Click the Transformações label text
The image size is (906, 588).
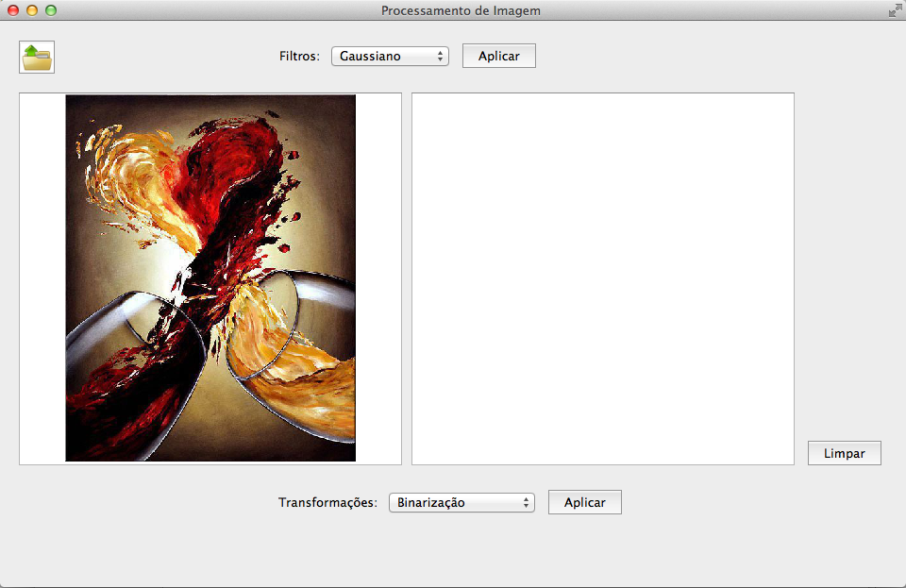[327, 503]
